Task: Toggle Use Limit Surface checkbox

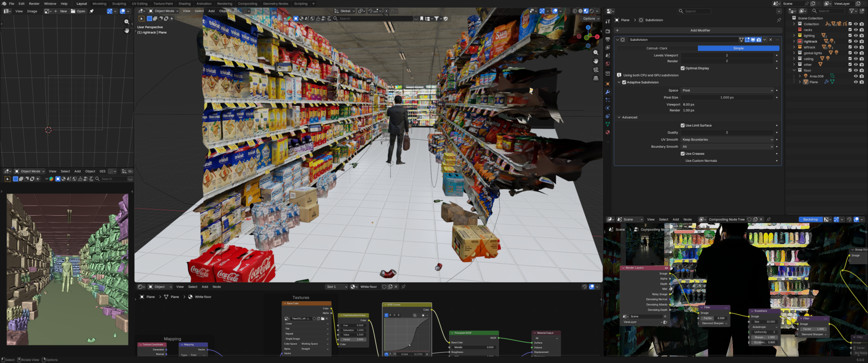Action: coord(683,126)
